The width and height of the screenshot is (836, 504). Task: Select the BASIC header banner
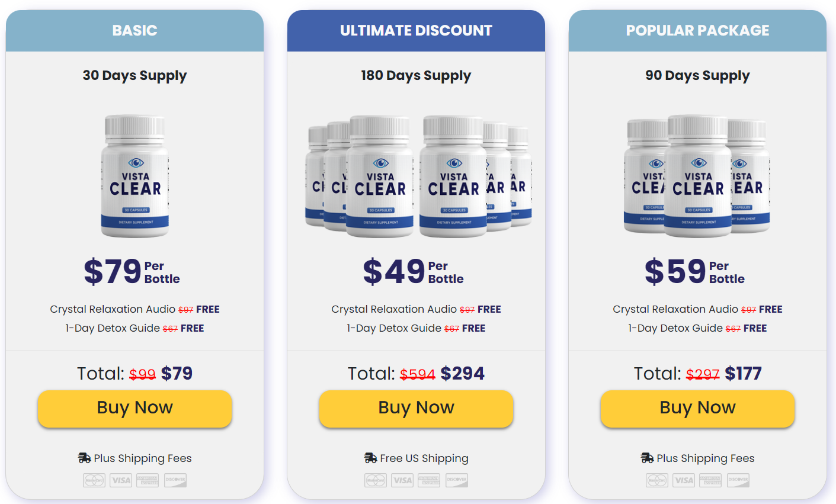[x=134, y=30]
